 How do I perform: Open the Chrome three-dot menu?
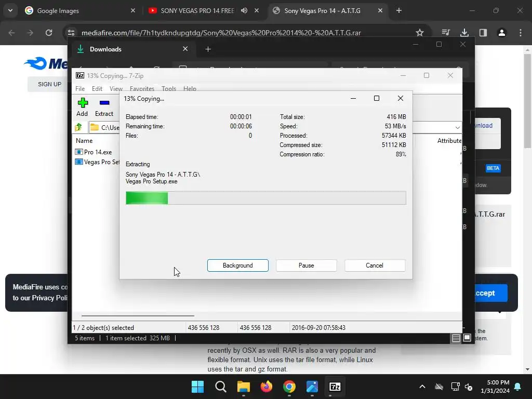point(521,33)
